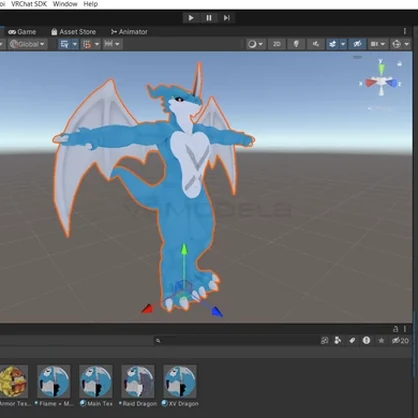This screenshot has width=418, height=418.
Task: Click the Persp projection label
Action: pos(380,108)
